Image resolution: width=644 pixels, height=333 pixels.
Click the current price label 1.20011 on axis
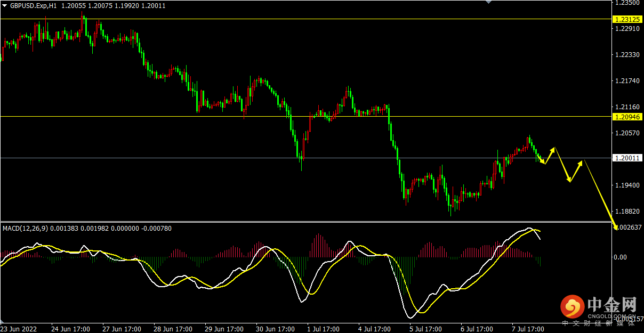pyautogui.click(x=626, y=158)
